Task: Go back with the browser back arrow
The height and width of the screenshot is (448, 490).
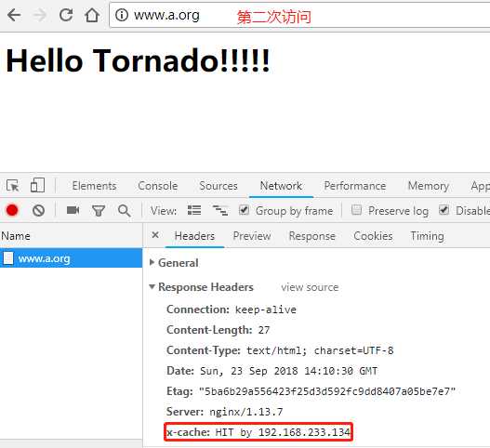Action: coord(14,15)
